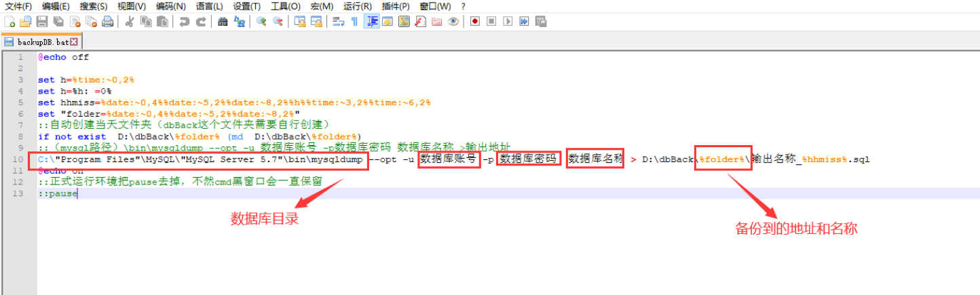Click the comment '::正式运行环境把pause去掉'
The image size is (980, 295).
(179, 182)
